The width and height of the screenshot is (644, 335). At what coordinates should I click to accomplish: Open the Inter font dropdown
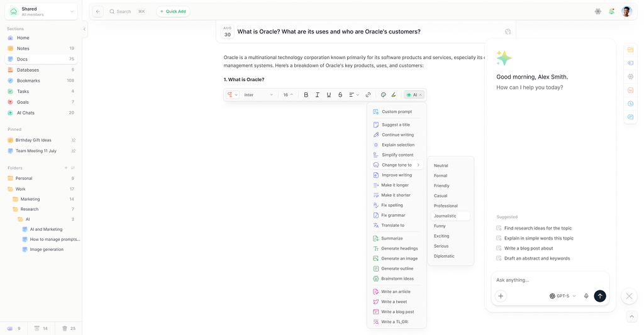tap(258, 95)
